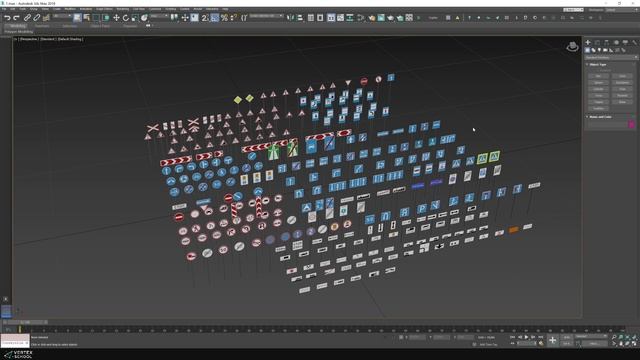This screenshot has width=640, height=360.
Task: Open viewport Default Shading label menu
Action: pos(70,39)
